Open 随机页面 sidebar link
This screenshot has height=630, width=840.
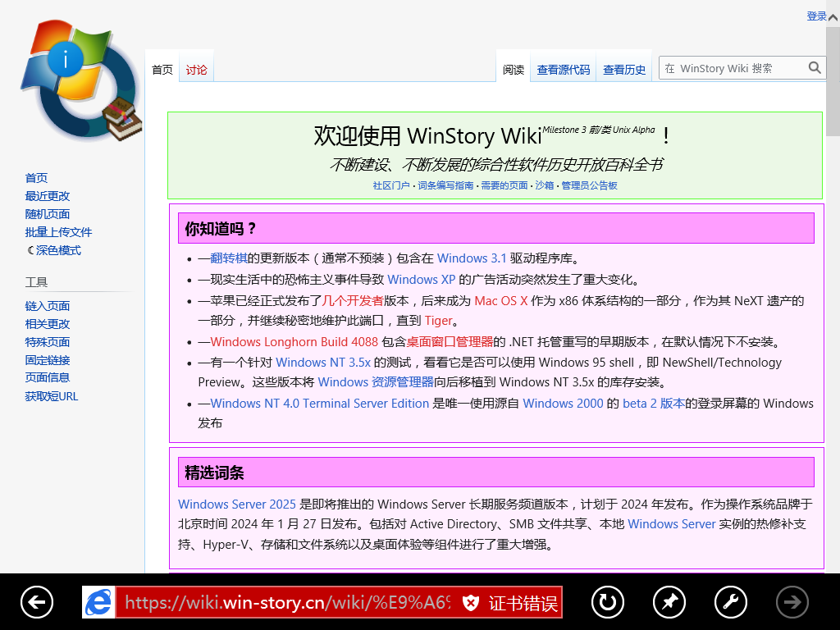coord(47,214)
